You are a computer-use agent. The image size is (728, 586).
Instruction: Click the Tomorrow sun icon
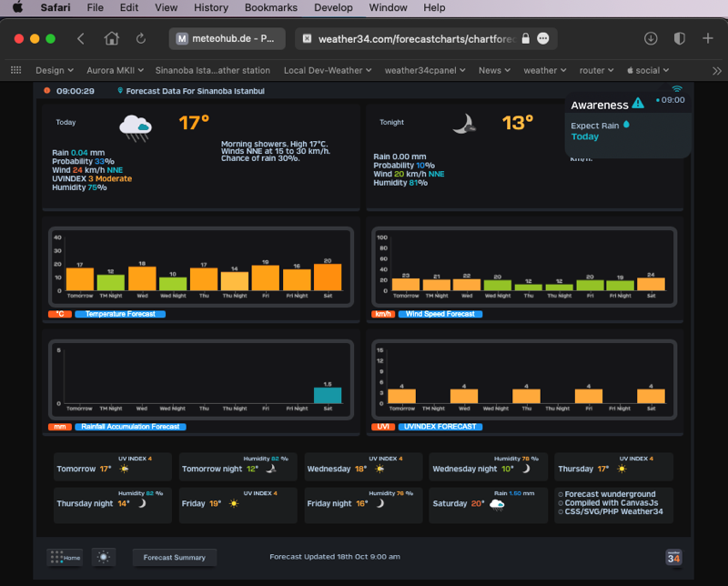pos(124,469)
